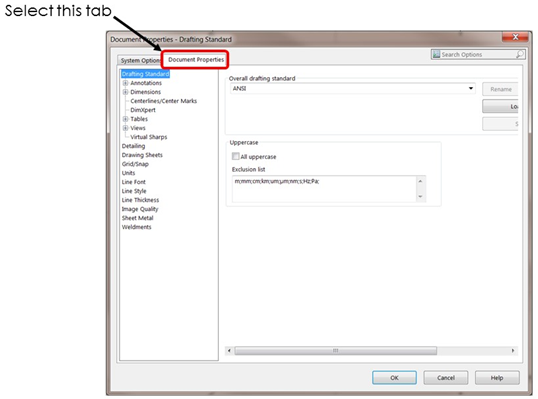Select Views in the tree
538x399 pixels.
click(138, 128)
